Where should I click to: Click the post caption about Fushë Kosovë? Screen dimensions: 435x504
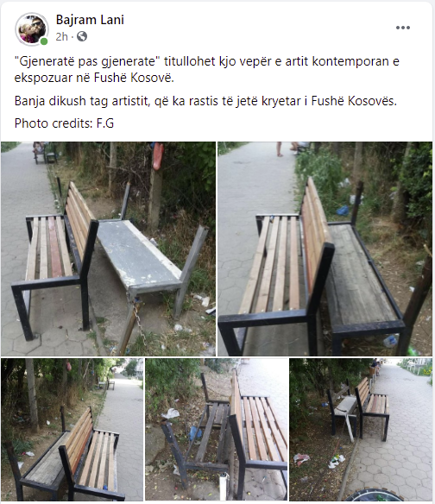click(207, 69)
